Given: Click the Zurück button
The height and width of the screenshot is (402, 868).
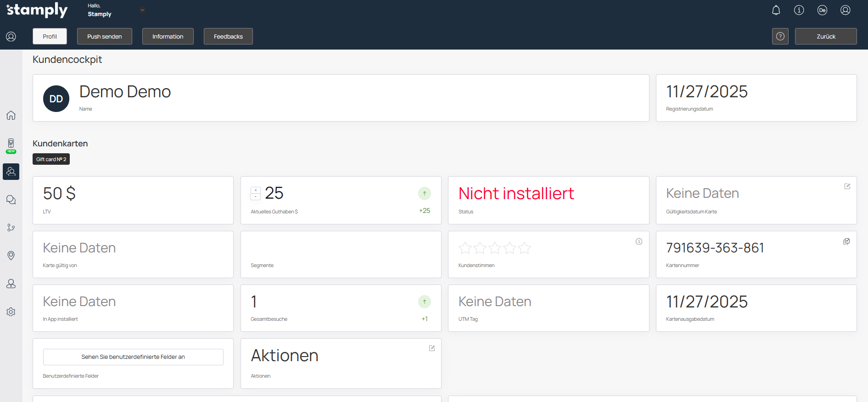Looking at the screenshot, I should click(825, 36).
